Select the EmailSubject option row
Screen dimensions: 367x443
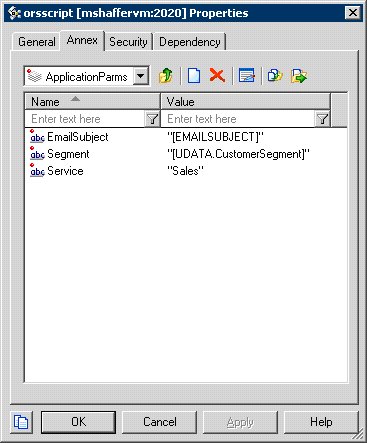point(186,137)
